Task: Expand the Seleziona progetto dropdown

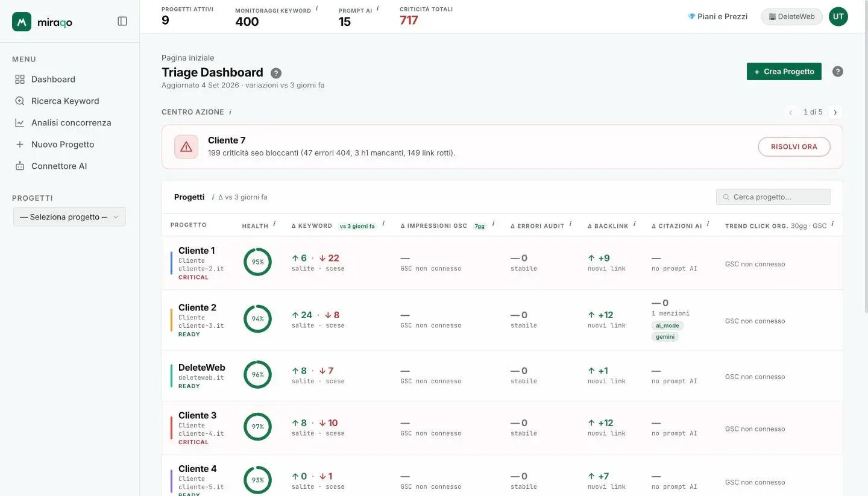Action: [x=69, y=217]
